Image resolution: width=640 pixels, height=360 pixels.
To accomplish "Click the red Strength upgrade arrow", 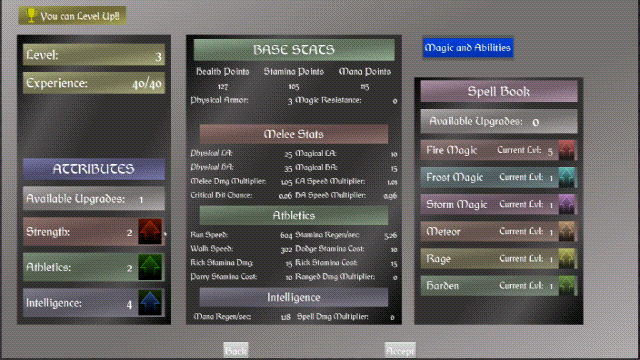I will click(x=150, y=231).
